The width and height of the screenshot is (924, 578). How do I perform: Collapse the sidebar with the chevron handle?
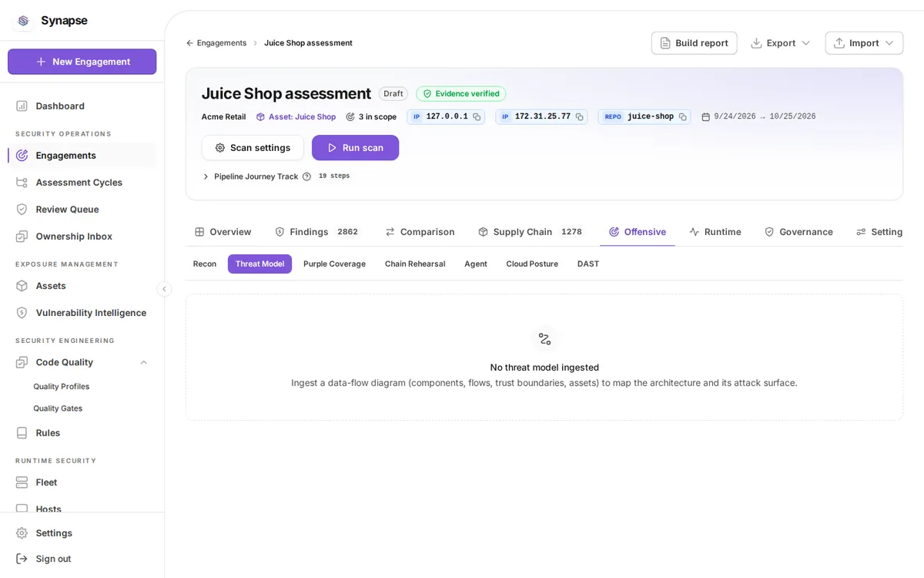pos(164,289)
